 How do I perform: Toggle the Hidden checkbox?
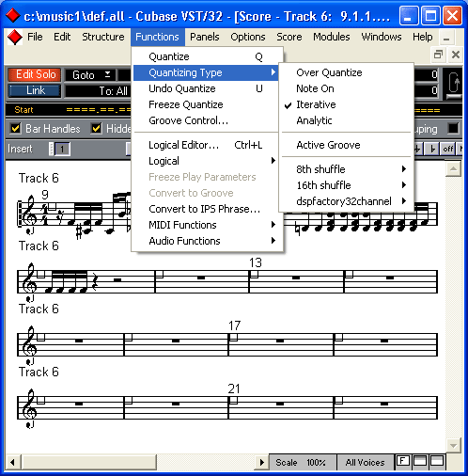pos(96,129)
